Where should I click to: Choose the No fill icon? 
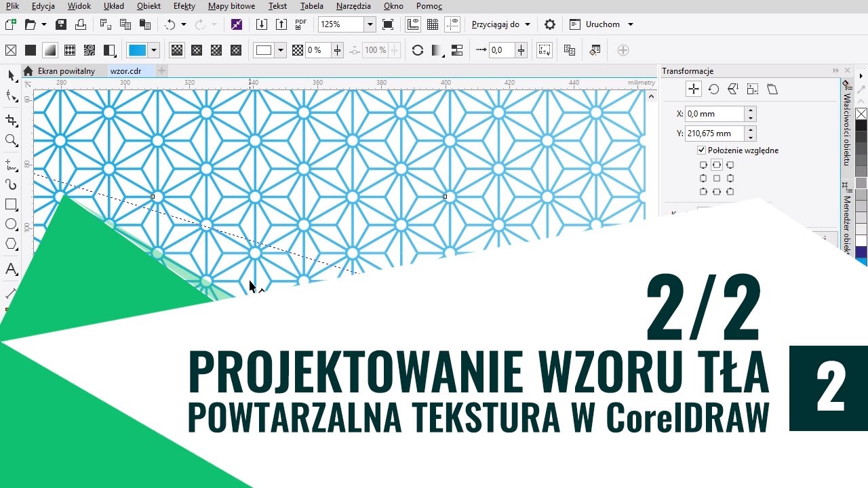click(11, 50)
